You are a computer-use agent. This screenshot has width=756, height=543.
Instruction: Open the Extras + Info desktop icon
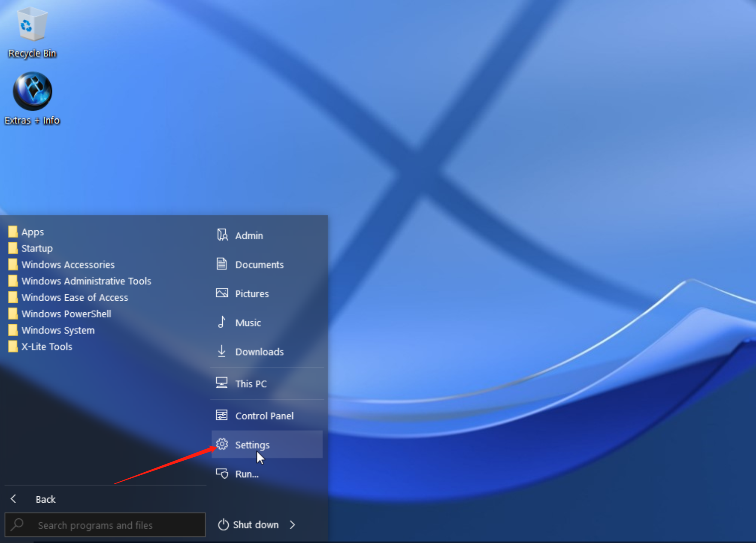(32, 99)
